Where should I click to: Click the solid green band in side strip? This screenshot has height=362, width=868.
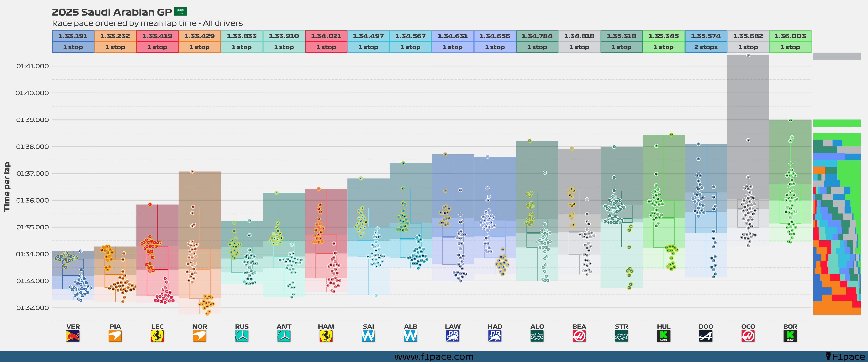point(837,123)
